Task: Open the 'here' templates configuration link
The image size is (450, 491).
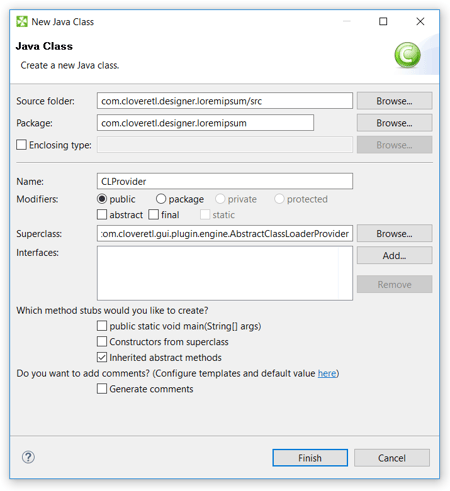Action: click(327, 373)
